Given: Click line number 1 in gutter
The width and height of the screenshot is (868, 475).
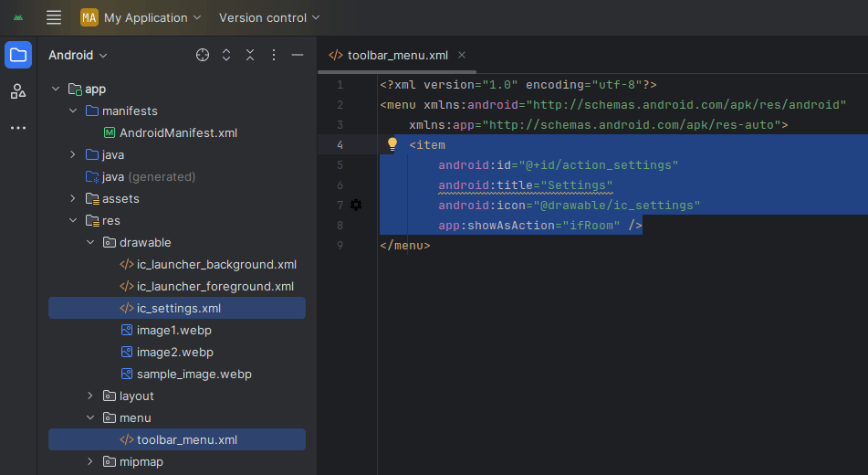Looking at the screenshot, I should tap(340, 85).
